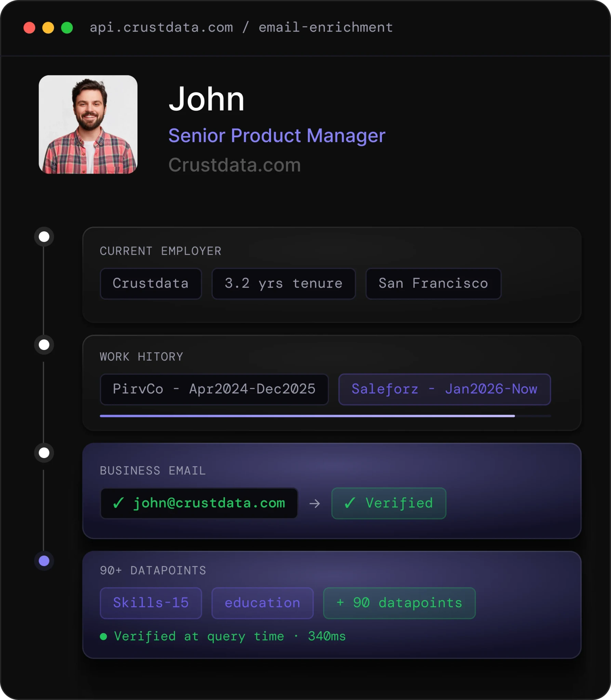Screen dimensions: 611x700
Task: Click the WORK HITORY section label
Action: [x=142, y=357]
